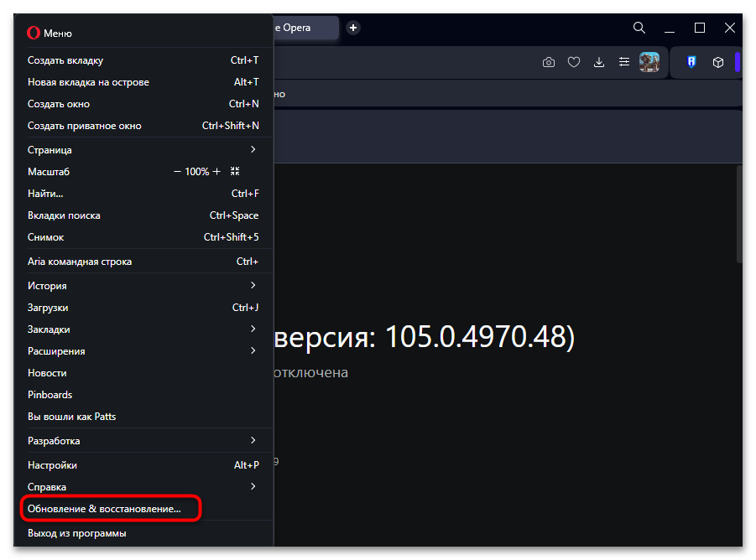Click the search tabs magnifier icon
Image resolution: width=756 pixels, height=560 pixels.
(639, 28)
